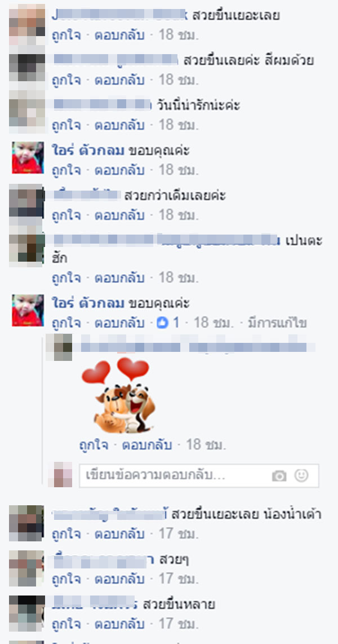Reply to the สวยกว่าเดิมเลยค่ะ comment
This screenshot has width=338, height=644.
(x=120, y=215)
